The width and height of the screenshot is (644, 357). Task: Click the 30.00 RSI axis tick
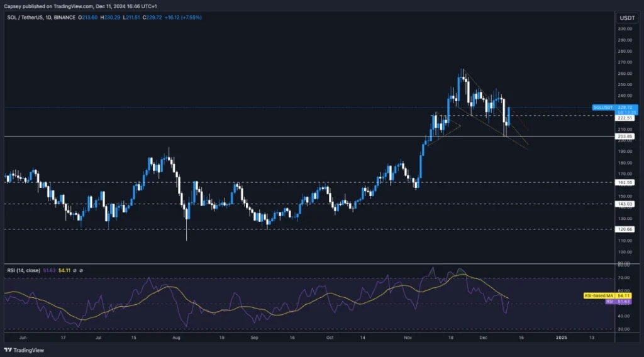click(623, 329)
